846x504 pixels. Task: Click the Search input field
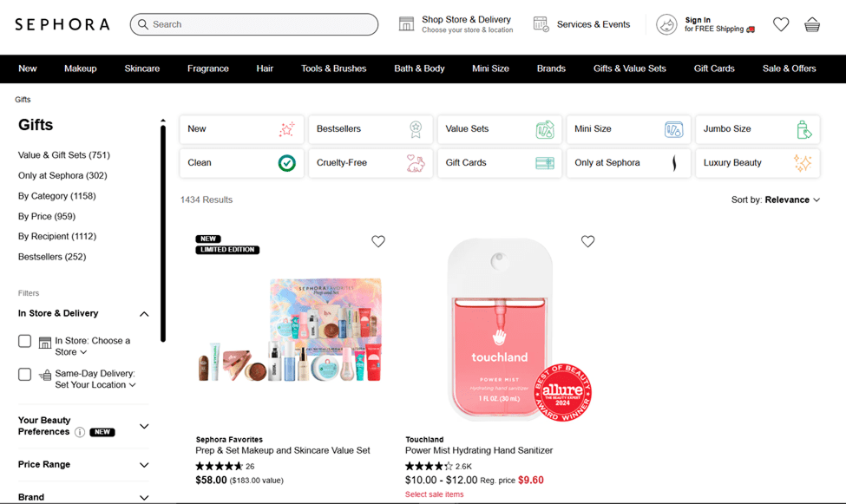pos(260,24)
